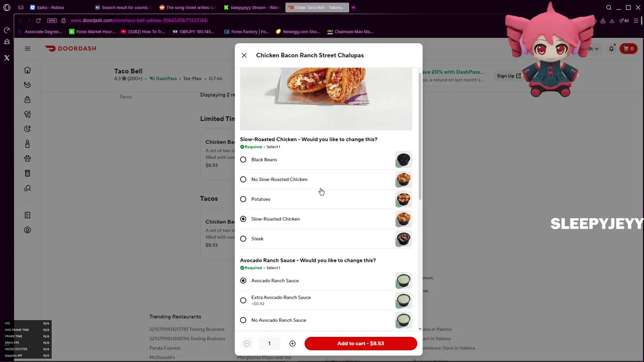Open the DoorDash hamburger menu
The width and height of the screenshot is (644, 362).
click(28, 48)
